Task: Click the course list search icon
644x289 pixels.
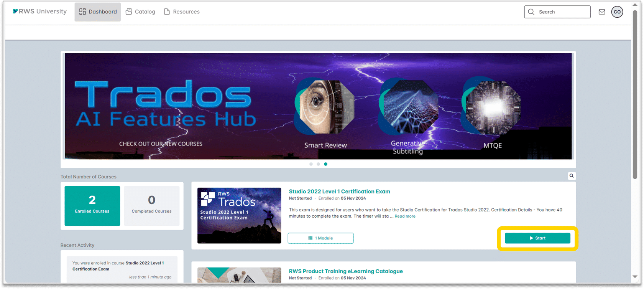Action: pyautogui.click(x=572, y=176)
